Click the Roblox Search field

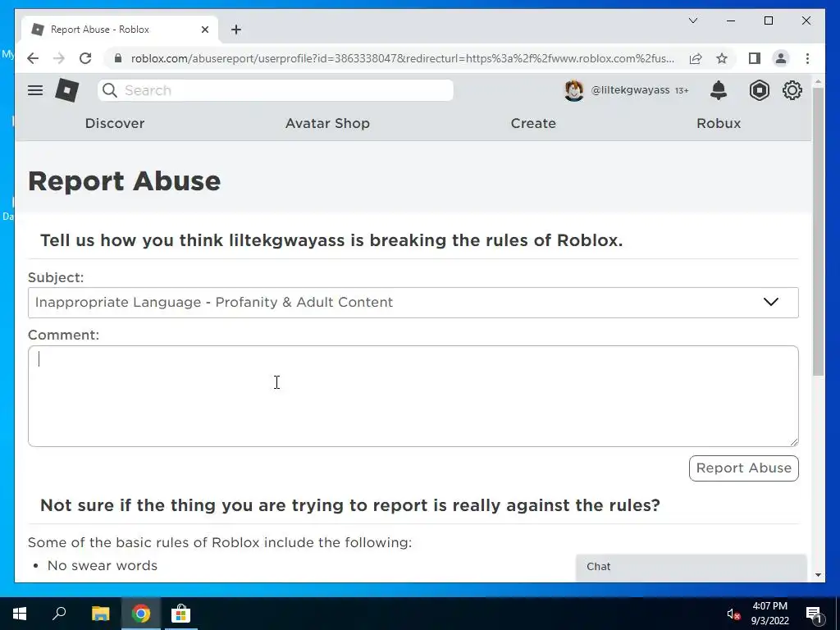(276, 90)
